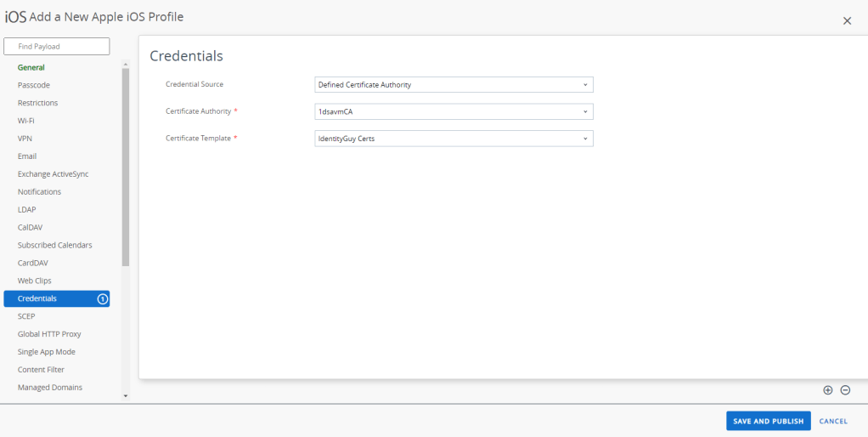Click Save and Publish button
Viewport: 868px width, 437px height.
[x=768, y=421]
